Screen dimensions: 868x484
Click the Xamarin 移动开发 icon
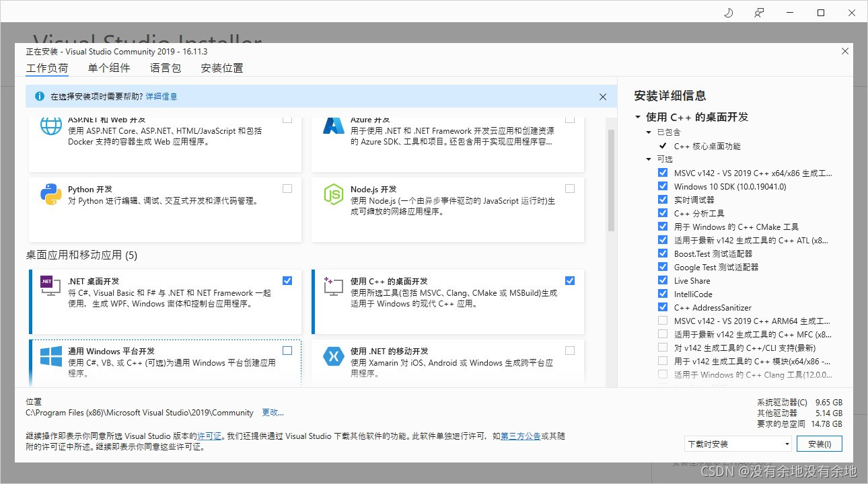click(x=333, y=358)
